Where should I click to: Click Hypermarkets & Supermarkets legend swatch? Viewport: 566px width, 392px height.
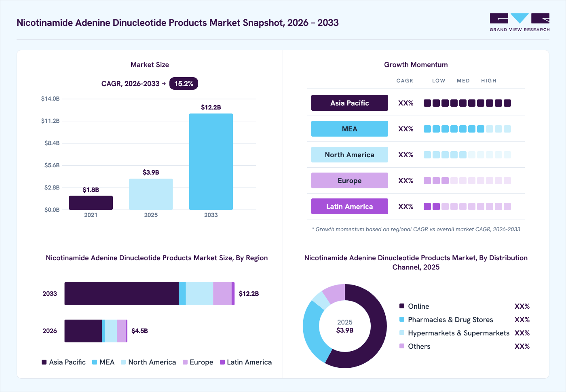click(402, 333)
